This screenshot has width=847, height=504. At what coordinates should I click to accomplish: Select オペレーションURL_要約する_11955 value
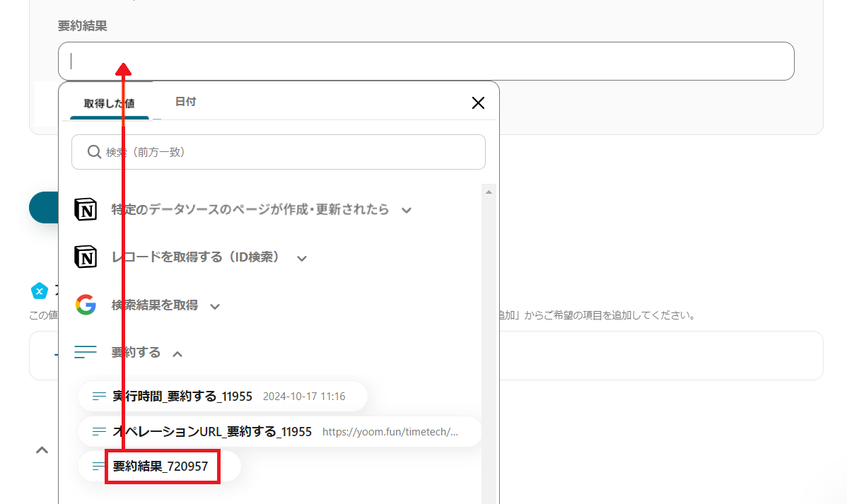coord(280,432)
